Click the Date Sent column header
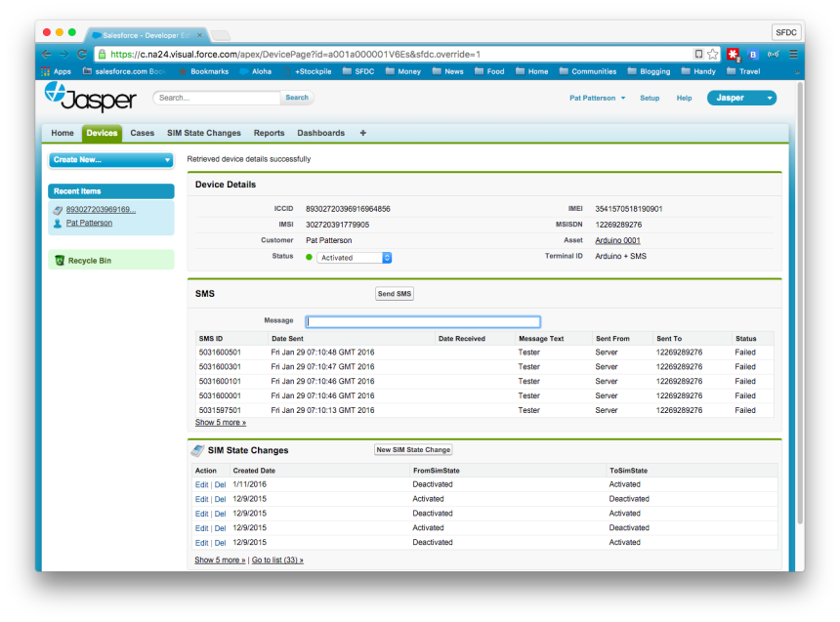This screenshot has width=840, height=622. [x=287, y=339]
